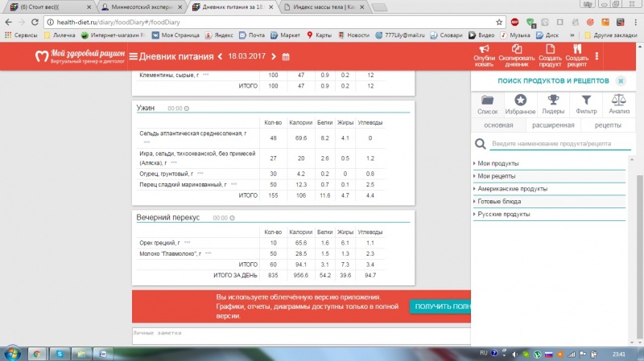Click the Опубликовать megaphone icon

tap(484, 49)
